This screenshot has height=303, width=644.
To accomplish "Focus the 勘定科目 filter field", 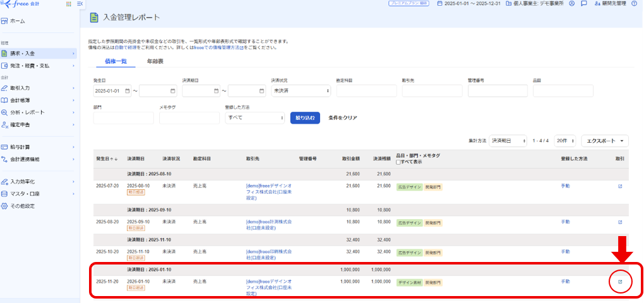I will click(x=366, y=91).
